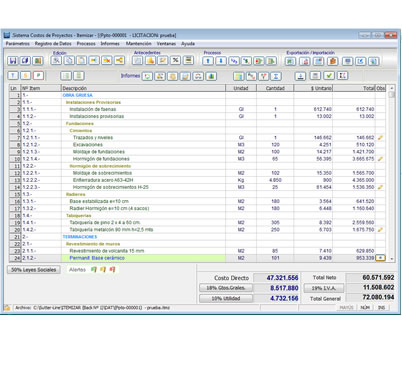Open the Mantención menu
This screenshot has width=402, height=365.
[138, 44]
